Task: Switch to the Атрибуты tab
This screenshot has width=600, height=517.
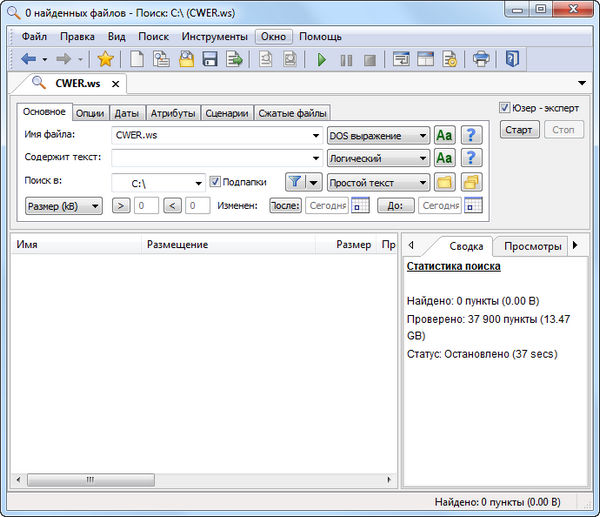Action: pos(173,113)
